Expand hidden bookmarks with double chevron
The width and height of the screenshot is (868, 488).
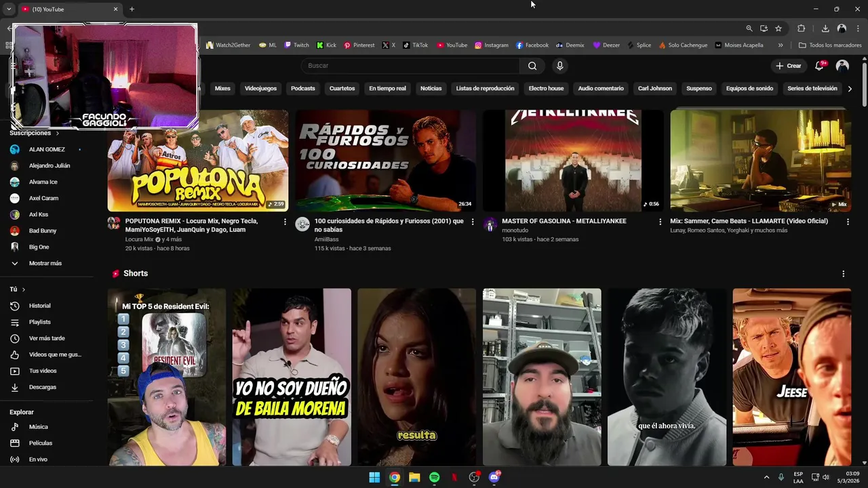pos(781,45)
